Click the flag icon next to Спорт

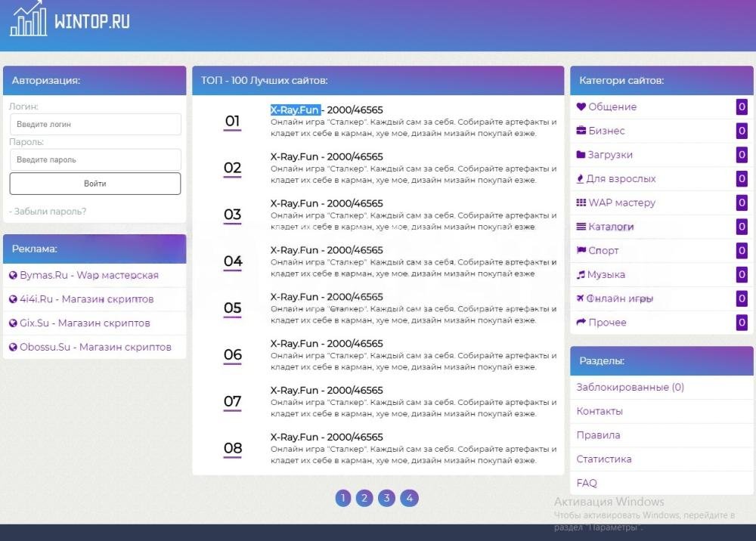coord(581,250)
